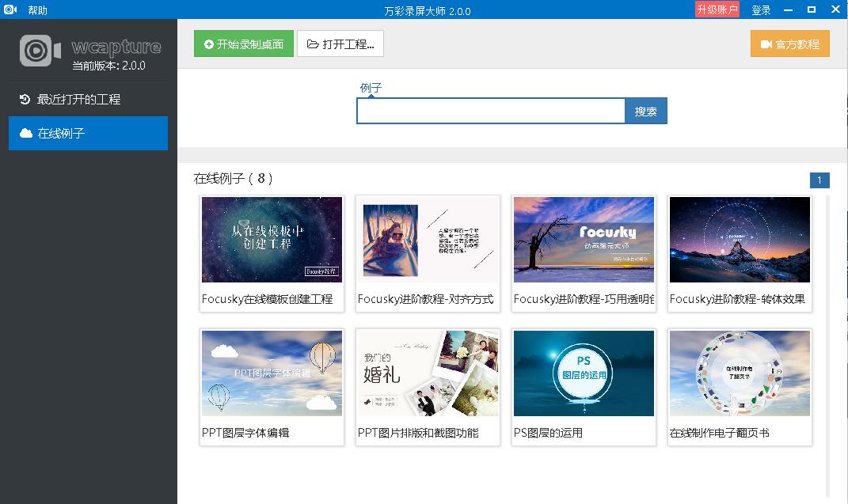Open thumbnail 在线制作电子翻页书

coord(740,373)
